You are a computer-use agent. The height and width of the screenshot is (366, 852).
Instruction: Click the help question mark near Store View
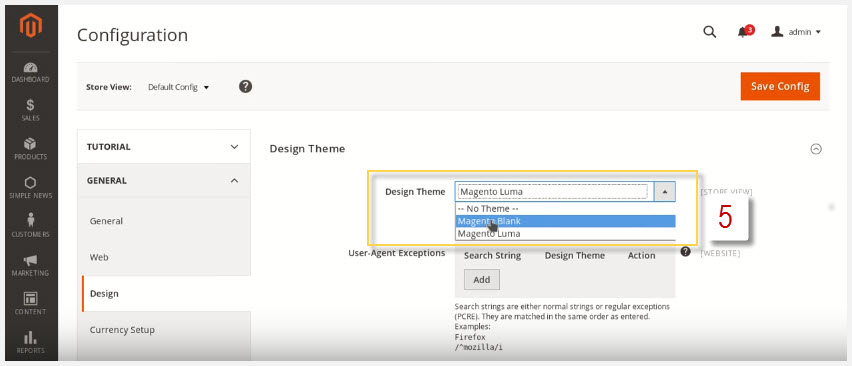[246, 86]
